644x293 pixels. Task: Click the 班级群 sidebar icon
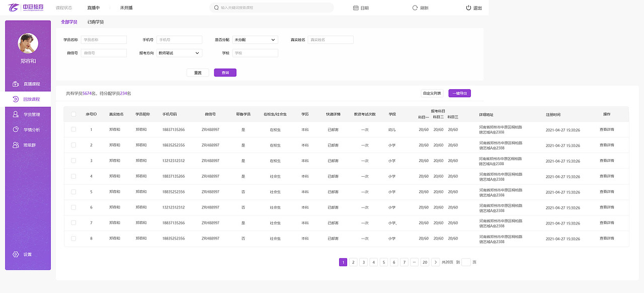(x=16, y=145)
